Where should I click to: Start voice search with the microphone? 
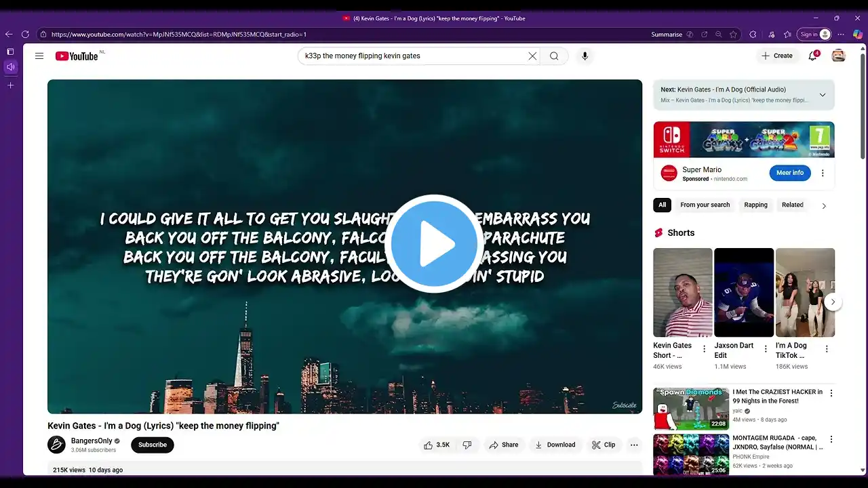tap(585, 56)
